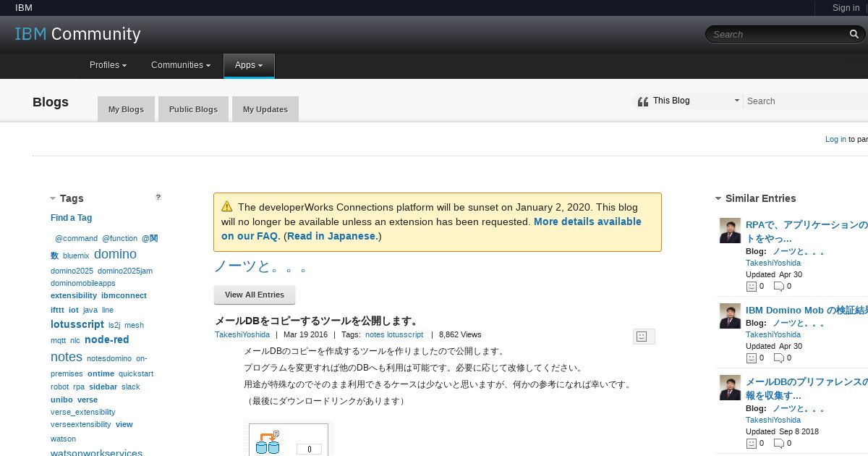Click the database copy tool image thumbnail
Screen dimensions: 868x456
point(288,439)
